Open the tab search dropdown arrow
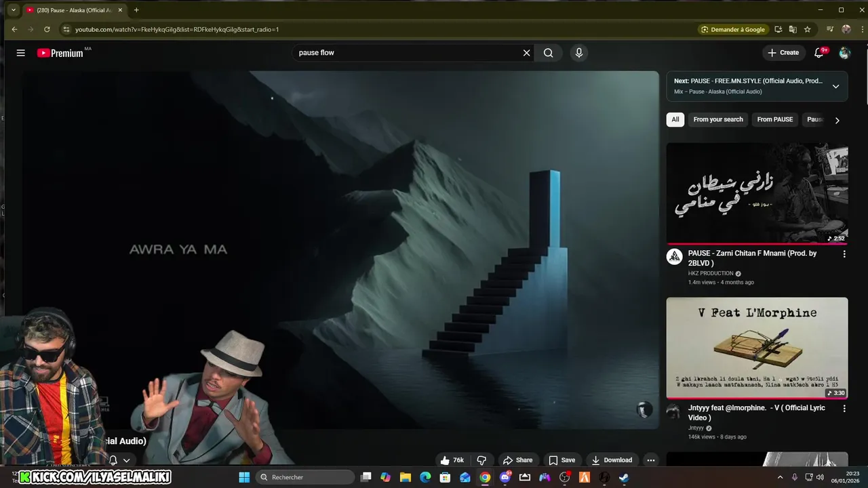The width and height of the screenshot is (868, 488). [x=13, y=10]
